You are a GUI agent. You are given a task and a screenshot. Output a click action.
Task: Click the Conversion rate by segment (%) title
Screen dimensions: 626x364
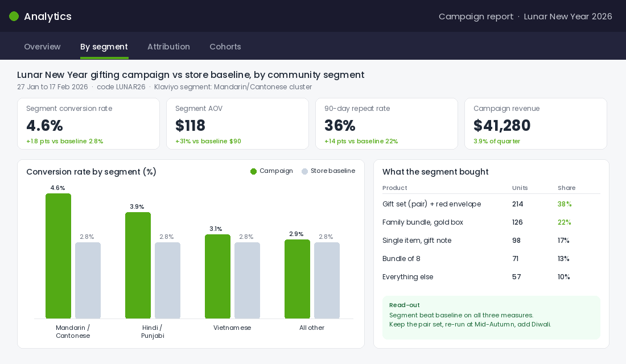[92, 172]
